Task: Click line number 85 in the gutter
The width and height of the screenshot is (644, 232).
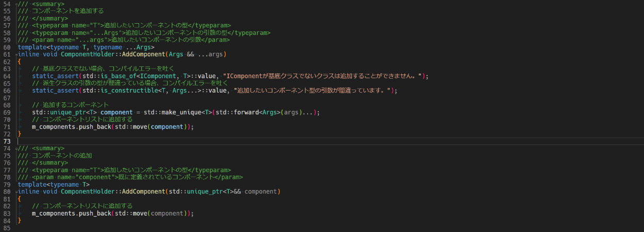Action: pos(6,227)
